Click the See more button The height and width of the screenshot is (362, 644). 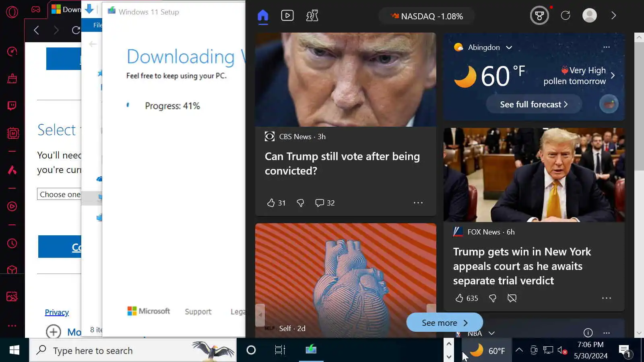pos(444,323)
